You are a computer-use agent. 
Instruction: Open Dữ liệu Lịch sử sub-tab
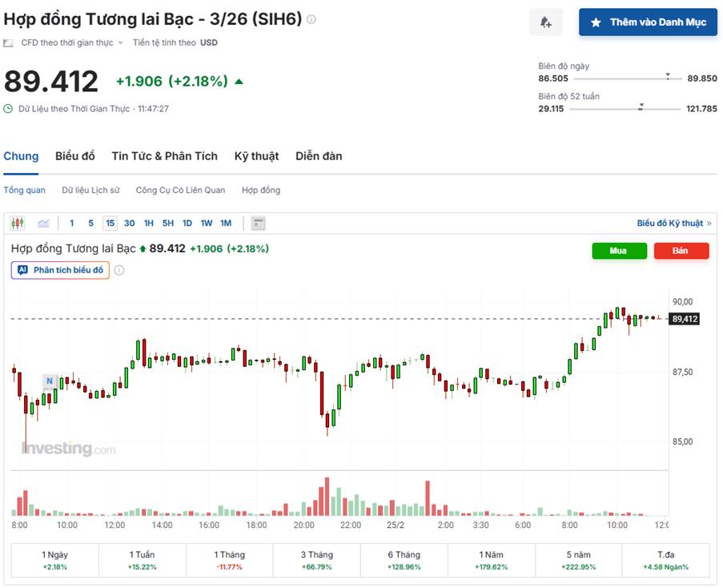(90, 190)
